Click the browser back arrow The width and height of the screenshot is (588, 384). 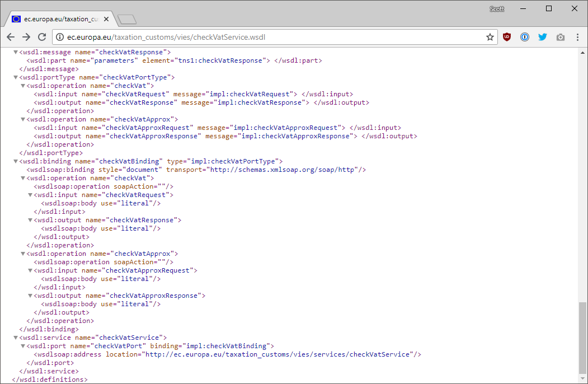pos(11,37)
